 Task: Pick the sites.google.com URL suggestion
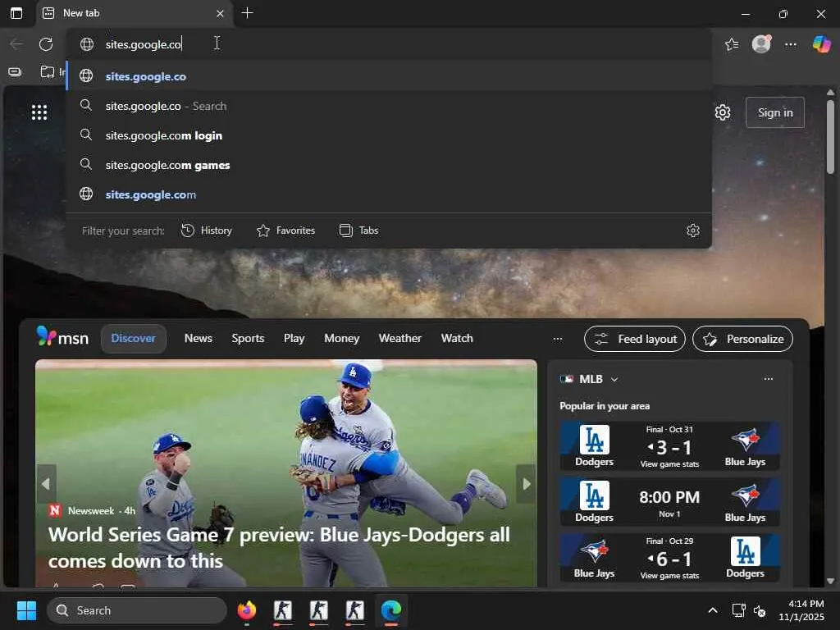tap(389, 194)
